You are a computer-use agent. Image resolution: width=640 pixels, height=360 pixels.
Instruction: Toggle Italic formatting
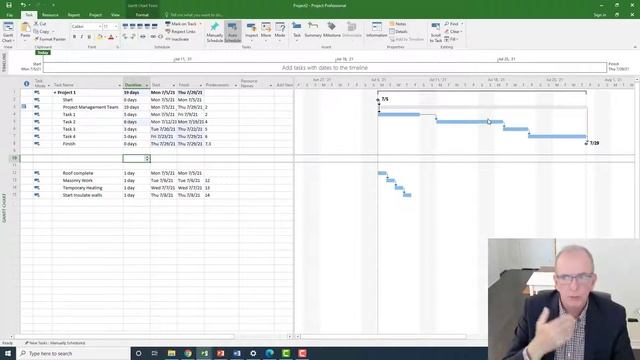tap(82, 37)
